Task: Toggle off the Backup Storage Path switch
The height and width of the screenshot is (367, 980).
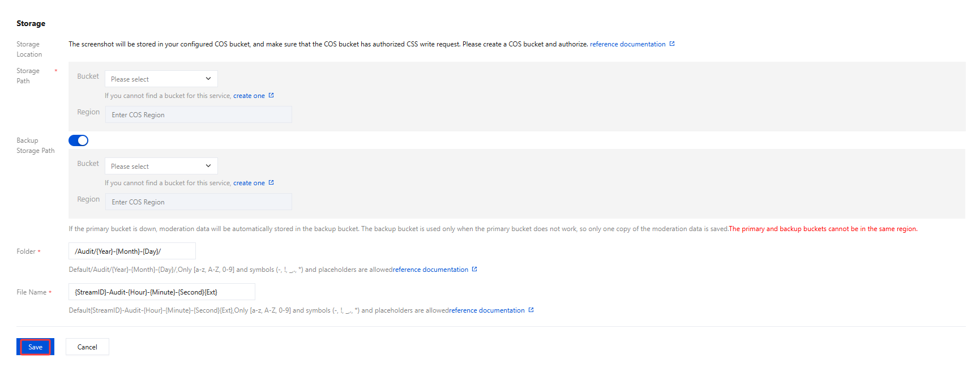Action: click(x=78, y=140)
